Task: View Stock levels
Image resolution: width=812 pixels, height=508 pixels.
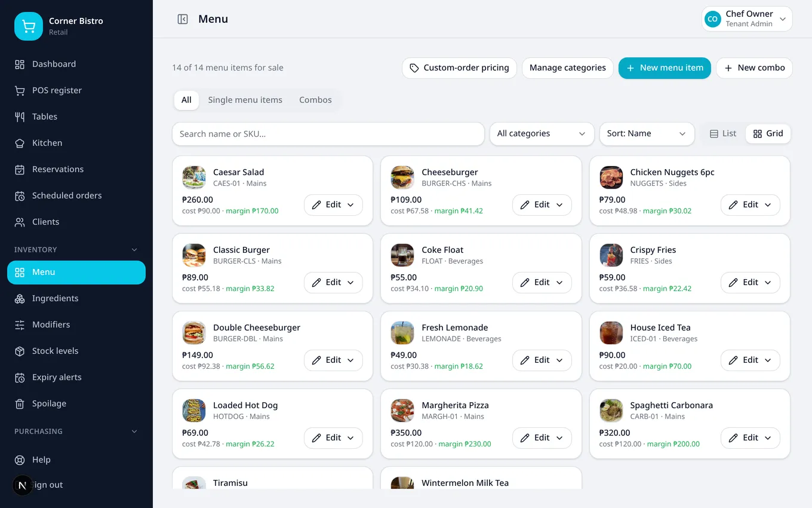Action: point(76,351)
